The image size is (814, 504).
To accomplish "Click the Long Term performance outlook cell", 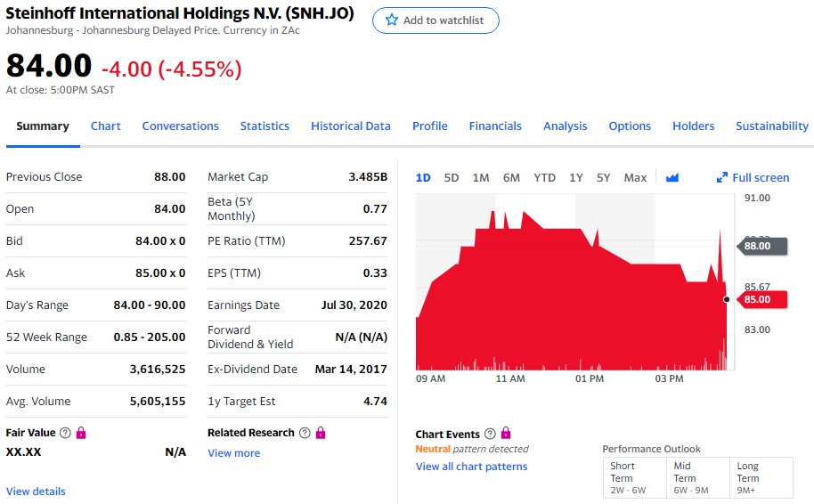I will click(761, 477).
